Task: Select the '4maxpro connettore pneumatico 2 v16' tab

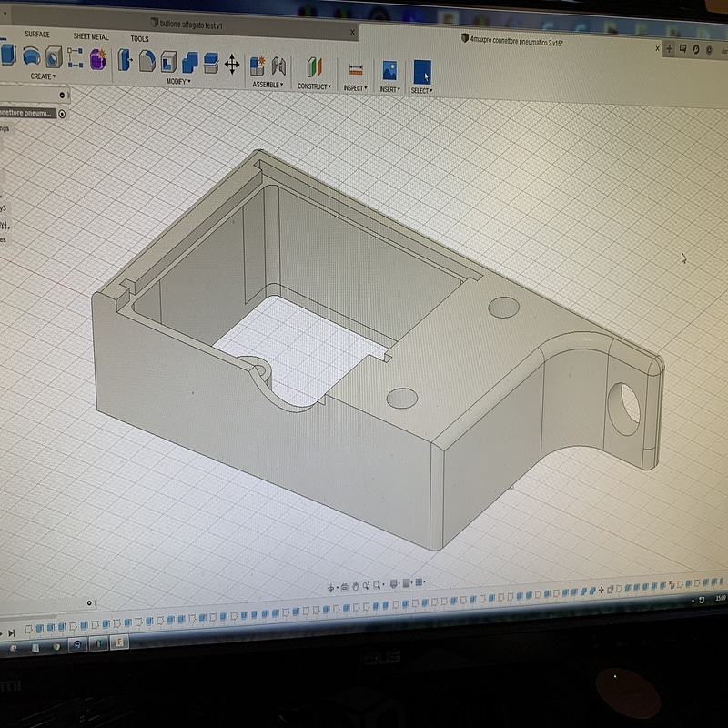Action: pyautogui.click(x=511, y=40)
